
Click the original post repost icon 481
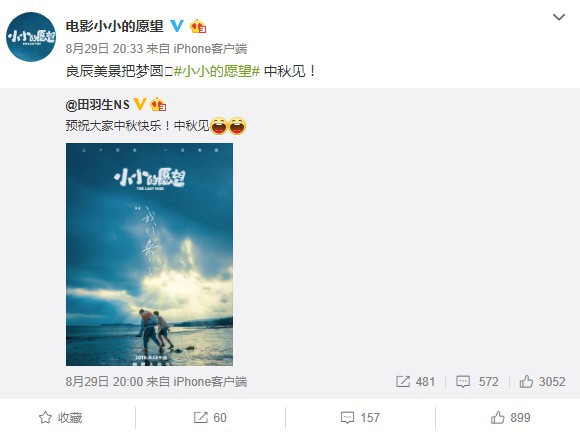415,381
